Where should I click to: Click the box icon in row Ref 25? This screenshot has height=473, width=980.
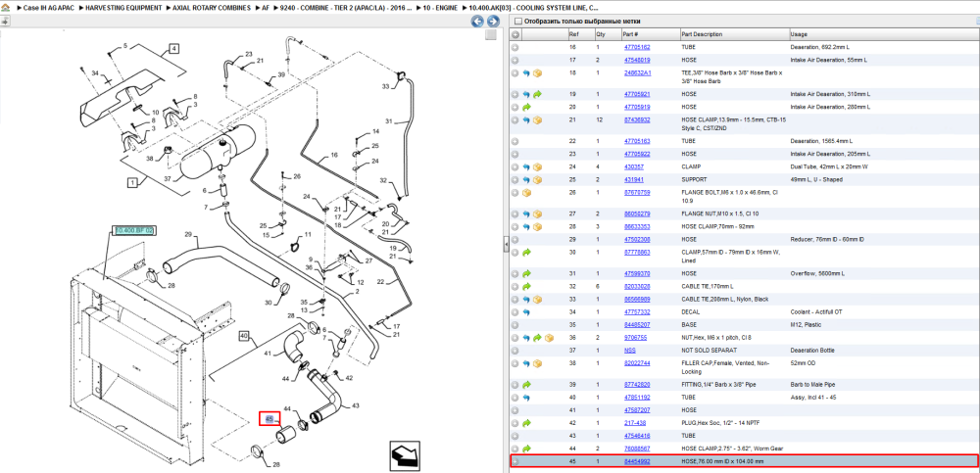point(537,180)
